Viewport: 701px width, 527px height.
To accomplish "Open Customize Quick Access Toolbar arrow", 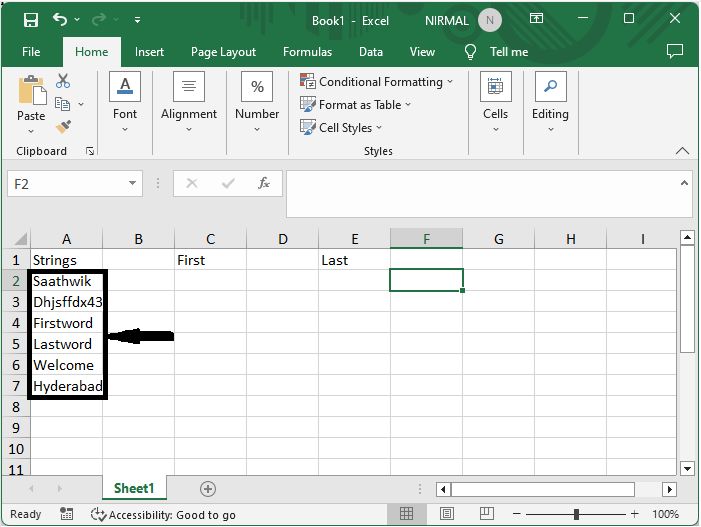I will [x=137, y=20].
